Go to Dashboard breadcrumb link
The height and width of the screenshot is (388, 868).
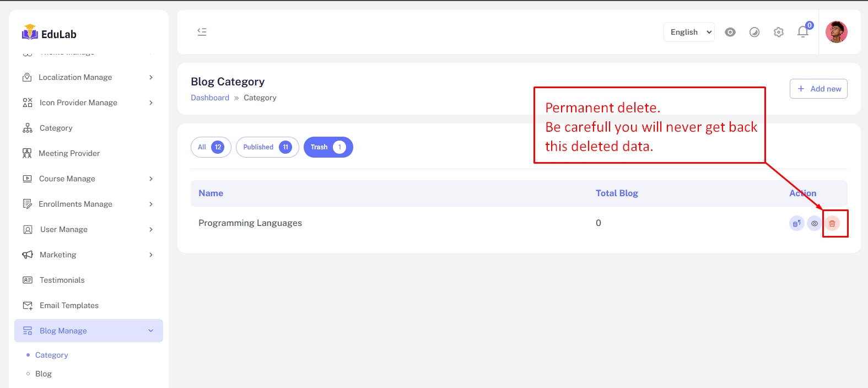point(210,98)
